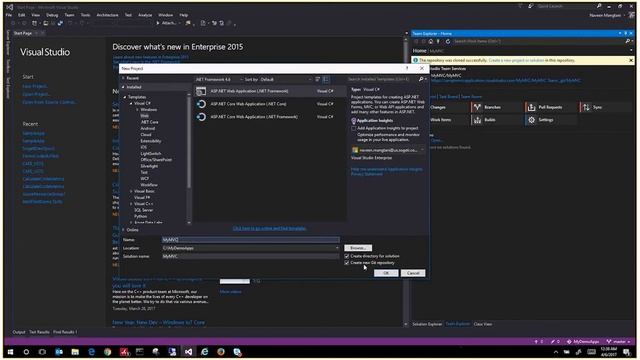Toggle Create directory for solution checkbox
The width and height of the screenshot is (640, 360).
[347, 256]
